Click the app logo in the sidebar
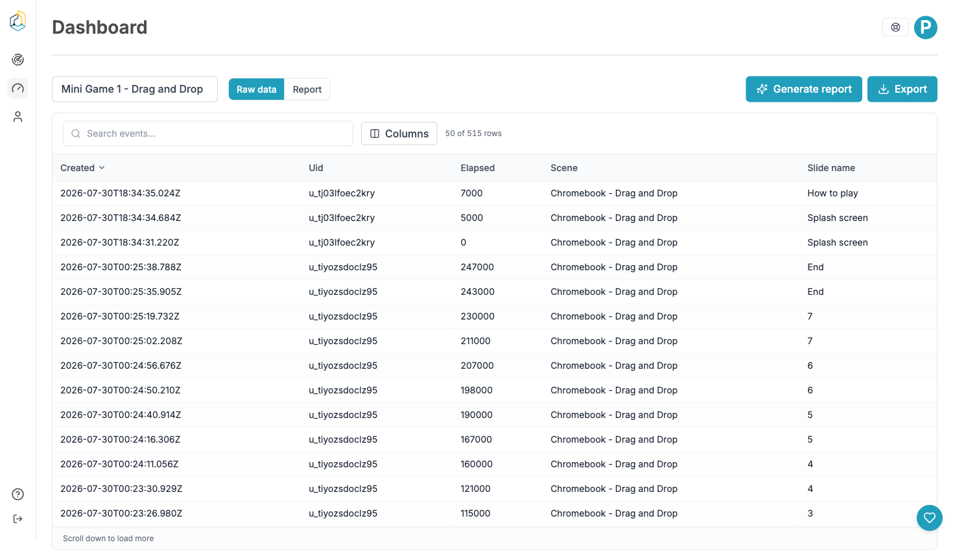The height and width of the screenshot is (560, 953). tap(18, 21)
